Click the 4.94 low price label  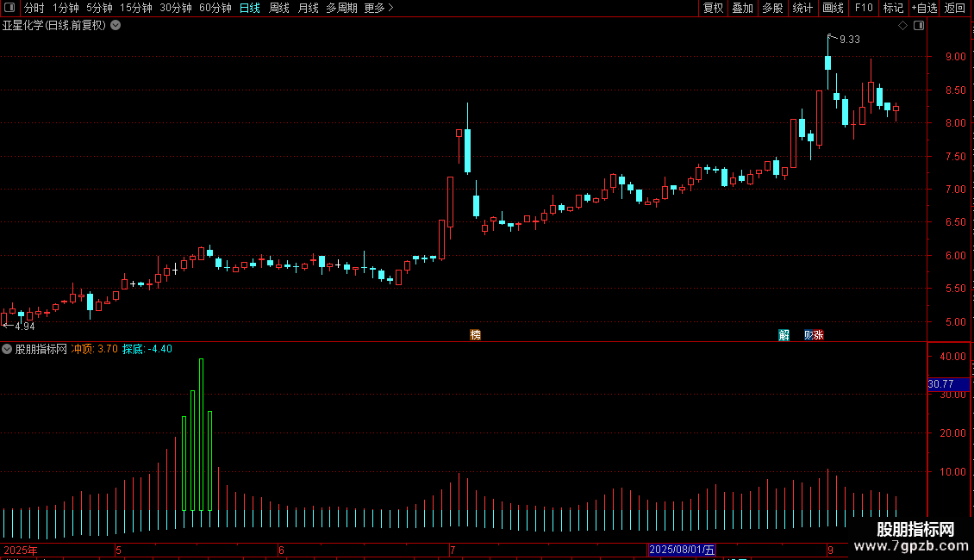pos(25,326)
